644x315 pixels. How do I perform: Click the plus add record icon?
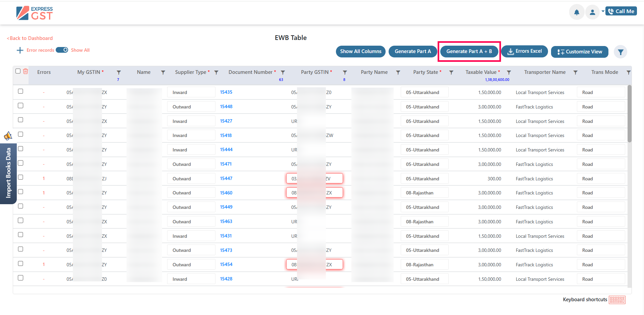20,50
